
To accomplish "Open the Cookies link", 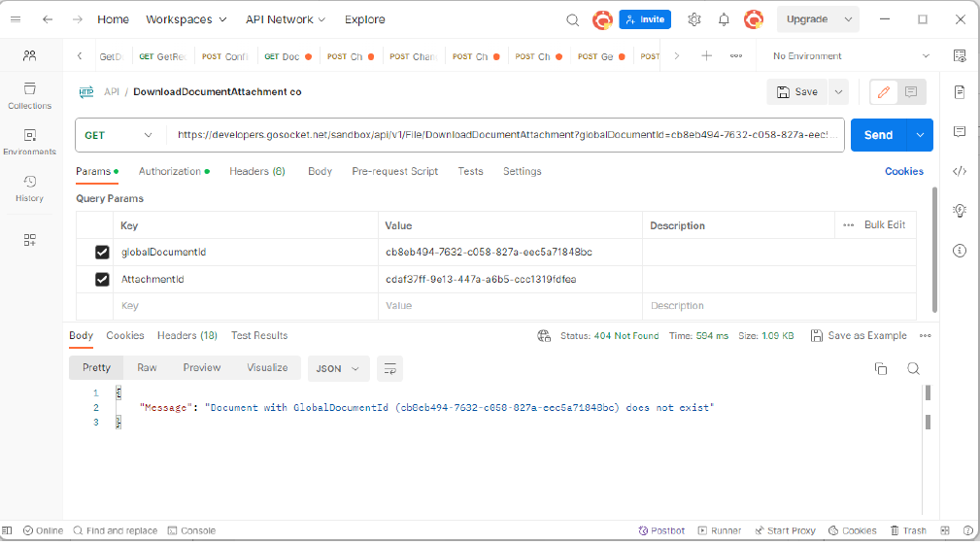I will click(x=903, y=171).
